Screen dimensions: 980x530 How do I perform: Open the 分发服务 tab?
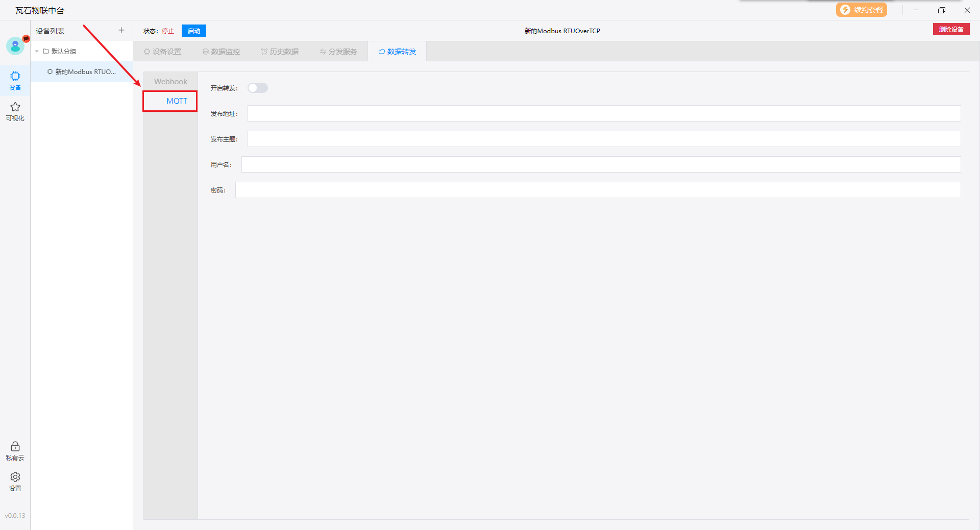tap(338, 52)
